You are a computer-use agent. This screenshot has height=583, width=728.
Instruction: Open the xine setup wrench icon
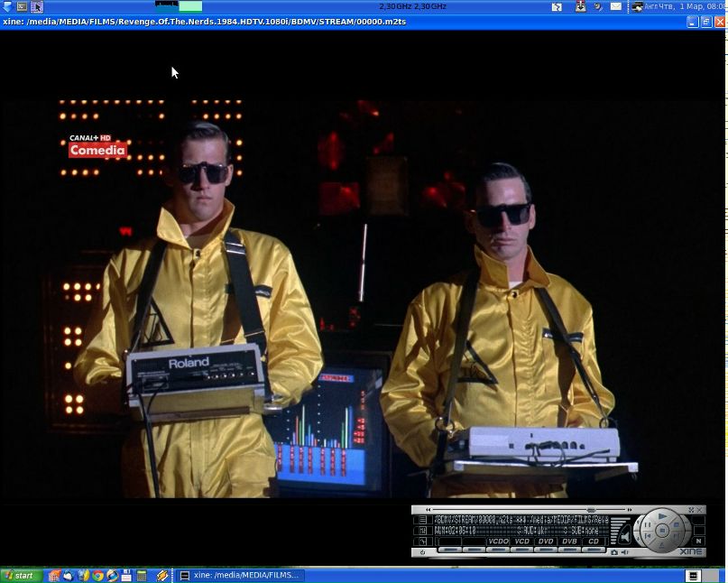point(423,541)
